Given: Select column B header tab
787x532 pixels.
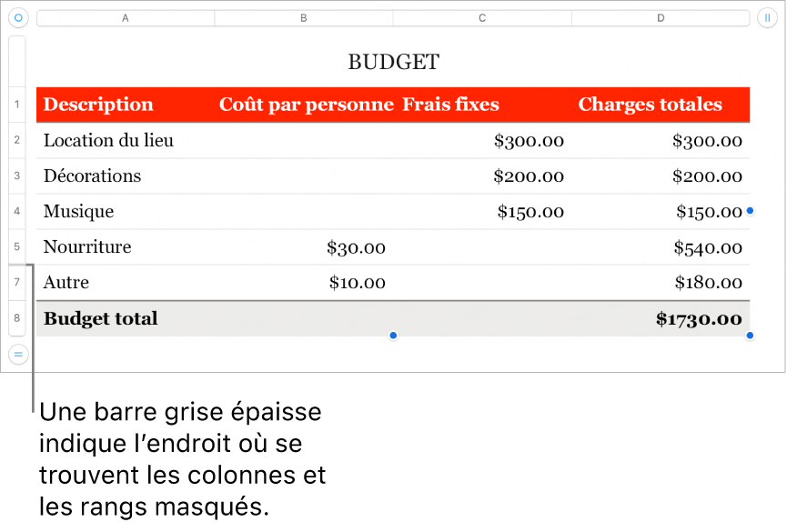Looking at the screenshot, I should pyautogui.click(x=304, y=17).
